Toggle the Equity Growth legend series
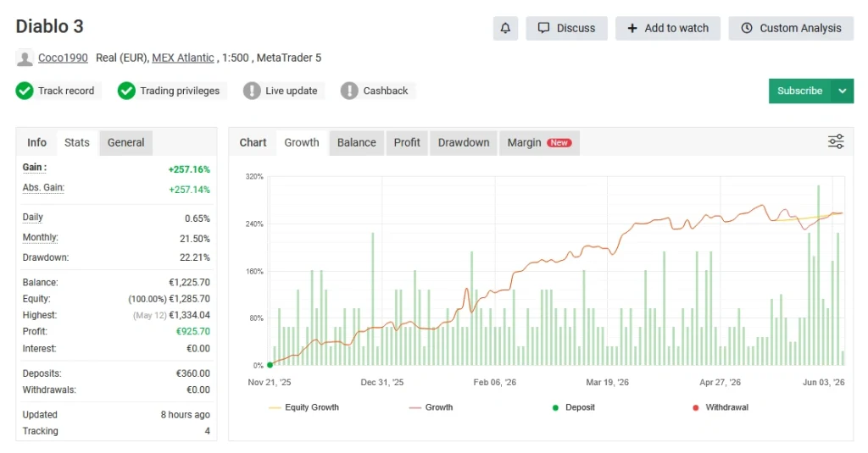Image resolution: width=868 pixels, height=453 pixels. [x=304, y=407]
